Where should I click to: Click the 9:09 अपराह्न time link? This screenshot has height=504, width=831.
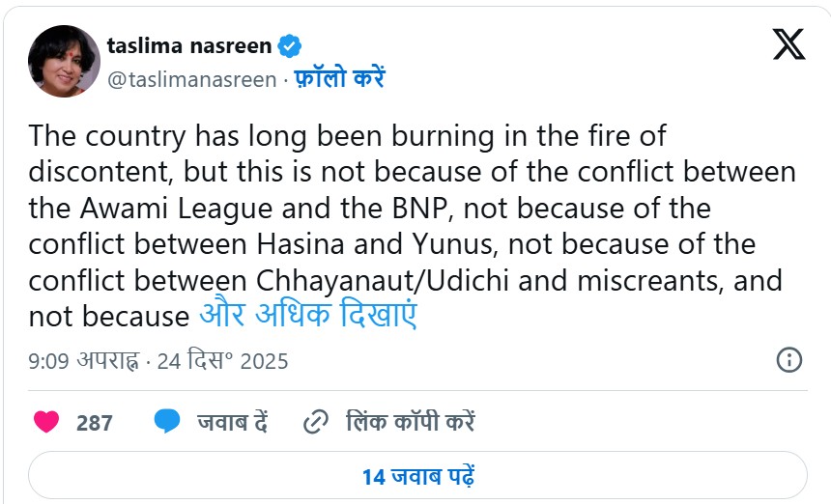pos(81,362)
